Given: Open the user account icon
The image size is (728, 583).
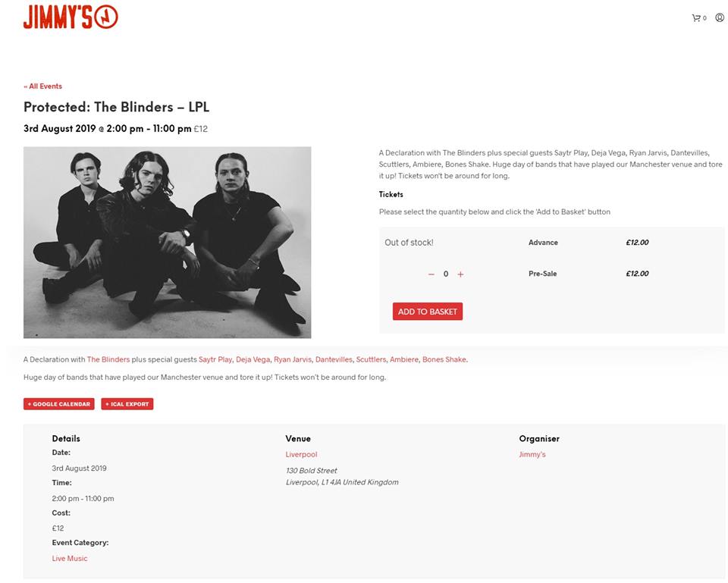Looking at the screenshot, I should pos(720,17).
